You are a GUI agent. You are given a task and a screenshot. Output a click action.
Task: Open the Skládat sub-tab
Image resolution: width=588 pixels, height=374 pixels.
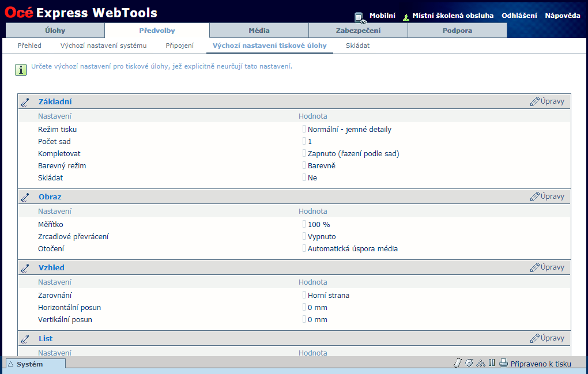tap(357, 46)
